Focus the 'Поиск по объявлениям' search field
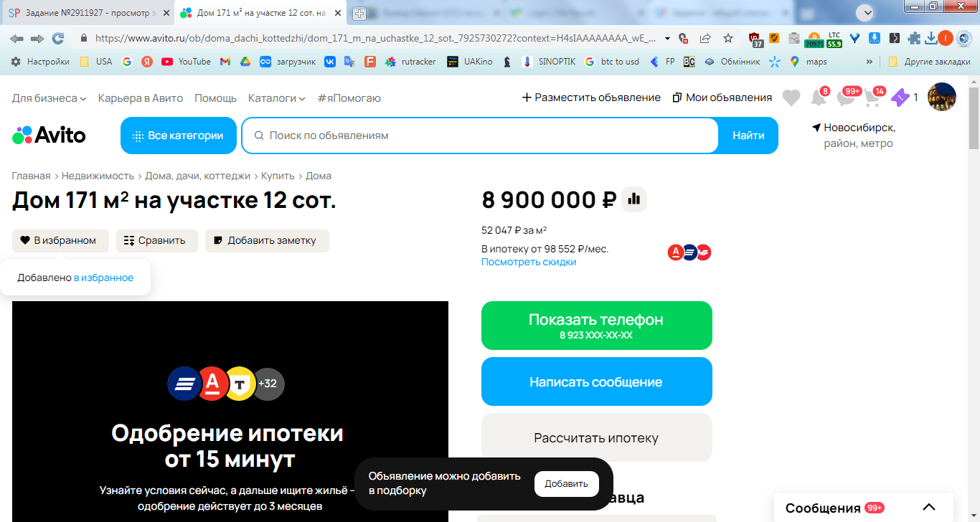Screen dimensions: 980x522 pyautogui.click(x=480, y=136)
